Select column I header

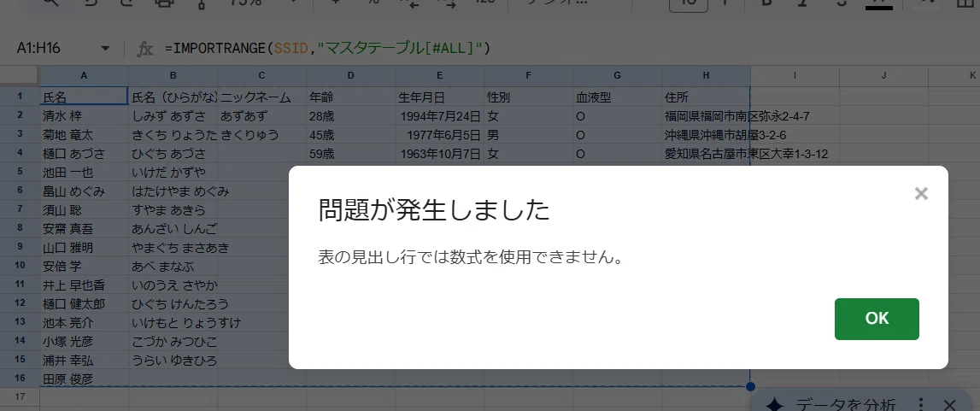(x=795, y=75)
